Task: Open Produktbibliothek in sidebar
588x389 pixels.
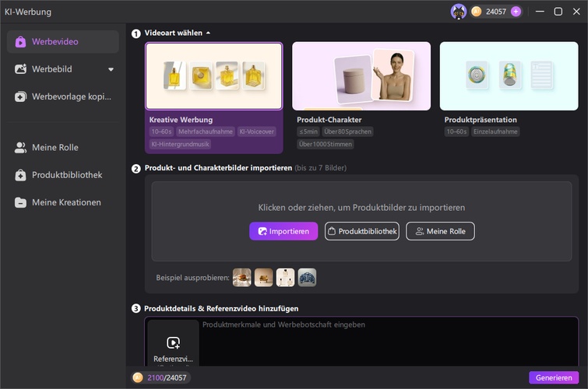Action: pos(63,175)
